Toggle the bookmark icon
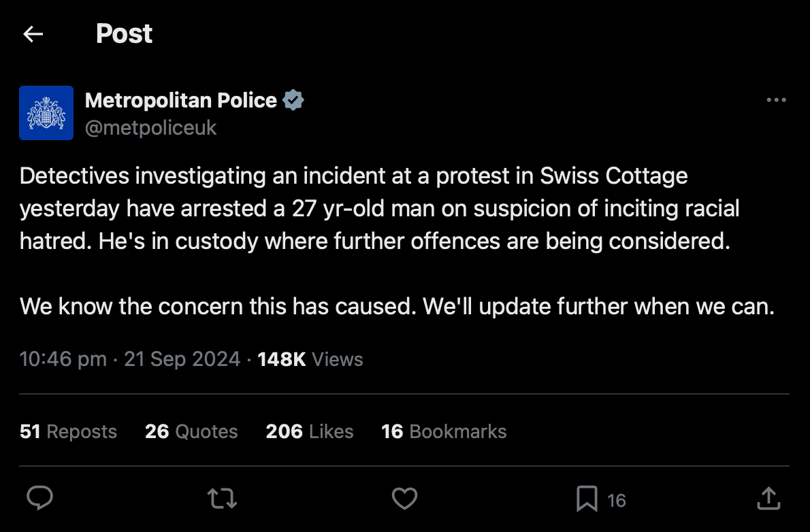Image resolution: width=810 pixels, height=532 pixels. pyautogui.click(x=587, y=499)
